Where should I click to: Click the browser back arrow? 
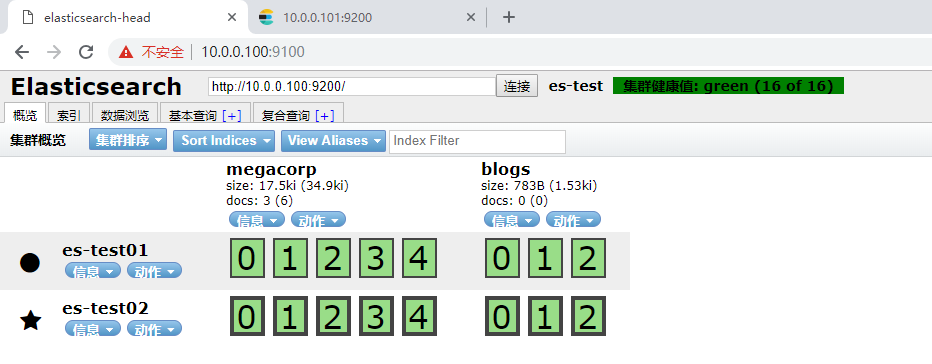(x=22, y=52)
